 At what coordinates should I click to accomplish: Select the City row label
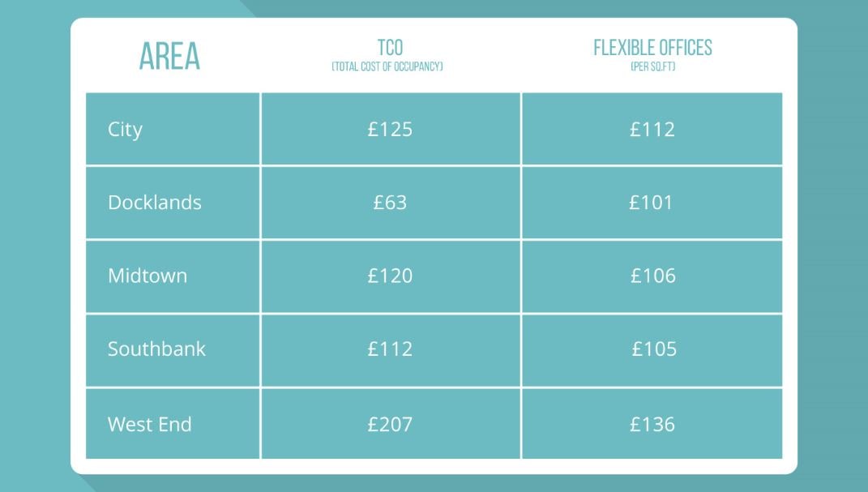(x=125, y=130)
